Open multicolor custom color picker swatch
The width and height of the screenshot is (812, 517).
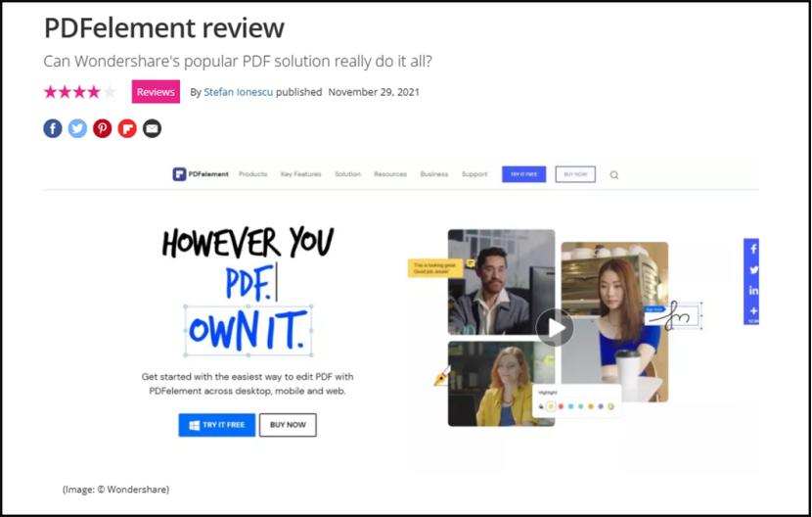click(611, 406)
